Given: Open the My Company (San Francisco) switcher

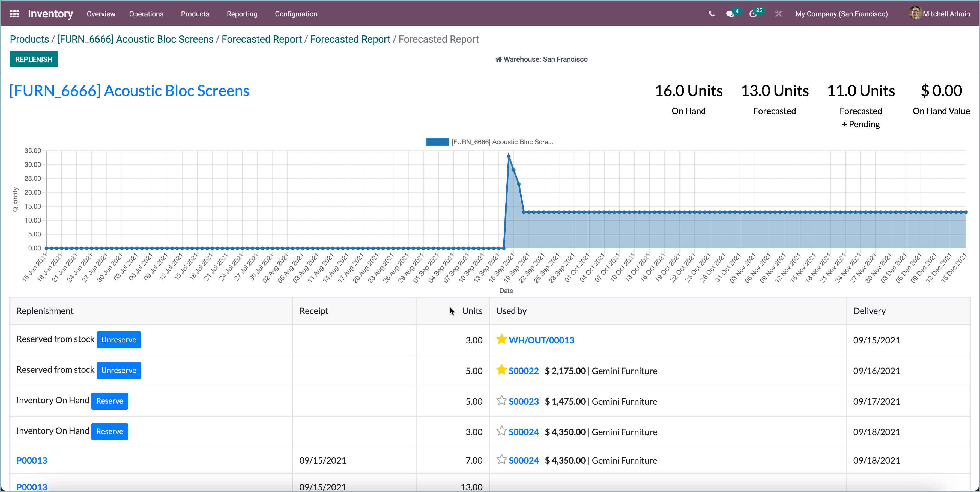Looking at the screenshot, I should click(x=841, y=14).
